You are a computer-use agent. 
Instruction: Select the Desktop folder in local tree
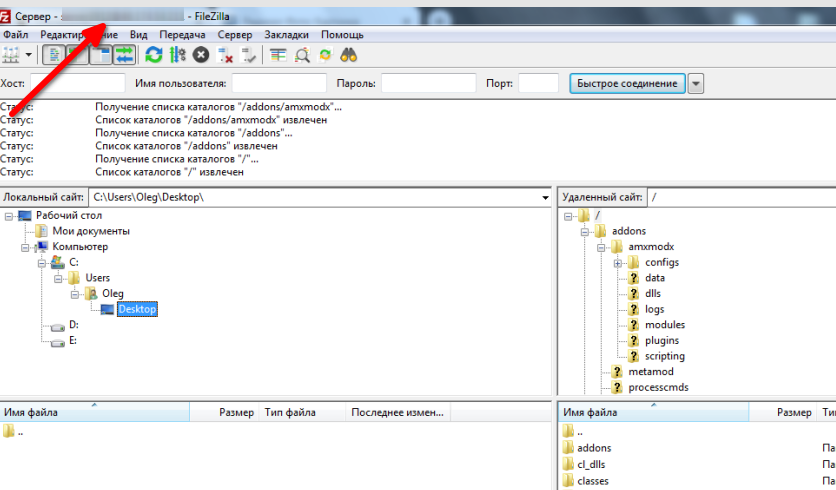137,309
